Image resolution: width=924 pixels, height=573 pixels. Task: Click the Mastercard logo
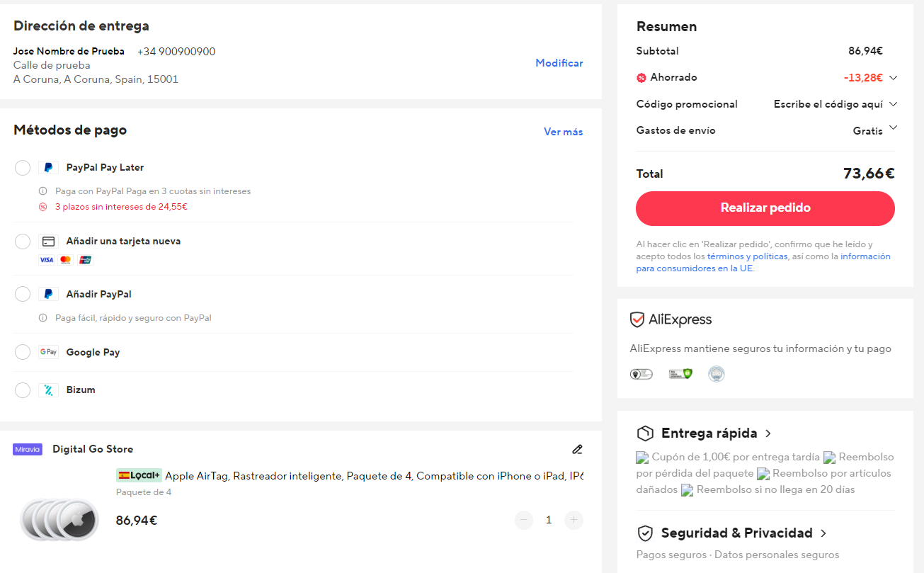click(66, 260)
